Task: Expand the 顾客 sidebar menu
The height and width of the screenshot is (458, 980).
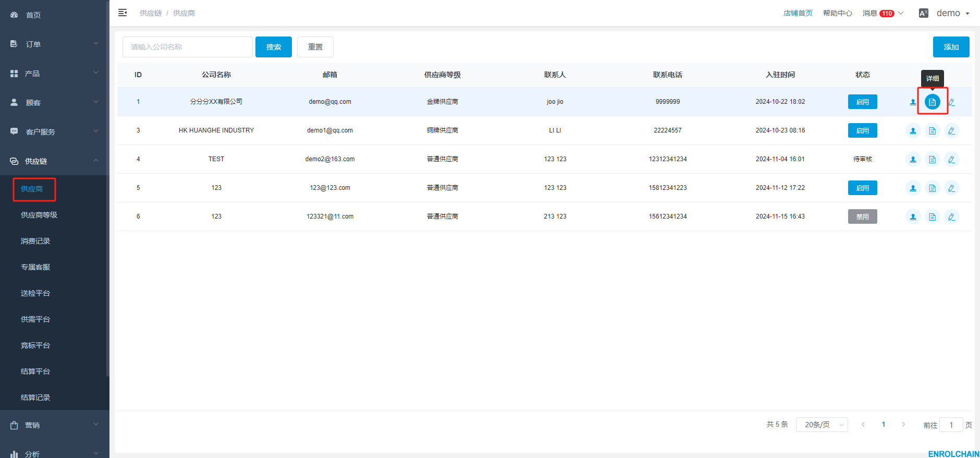Action: 55,102
